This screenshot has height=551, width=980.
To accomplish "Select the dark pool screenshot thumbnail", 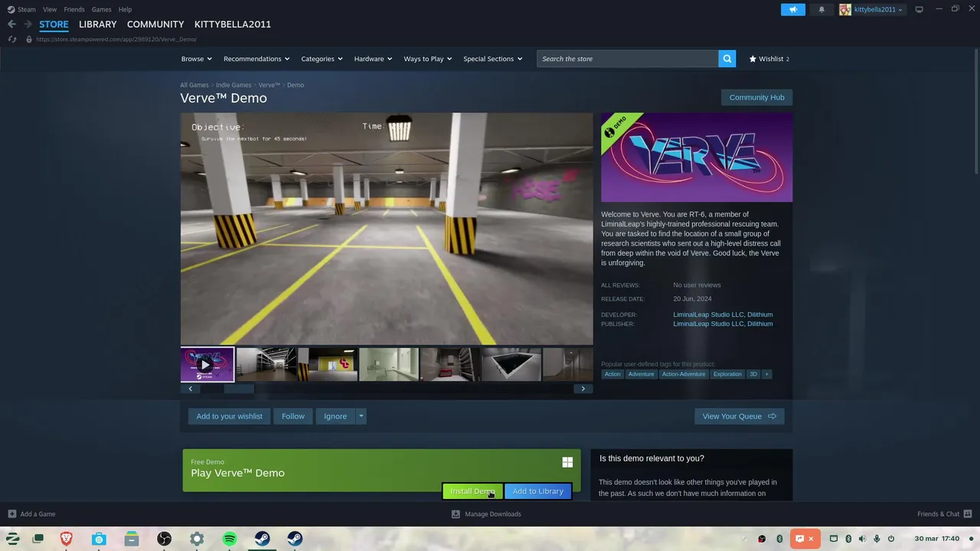I will (511, 364).
